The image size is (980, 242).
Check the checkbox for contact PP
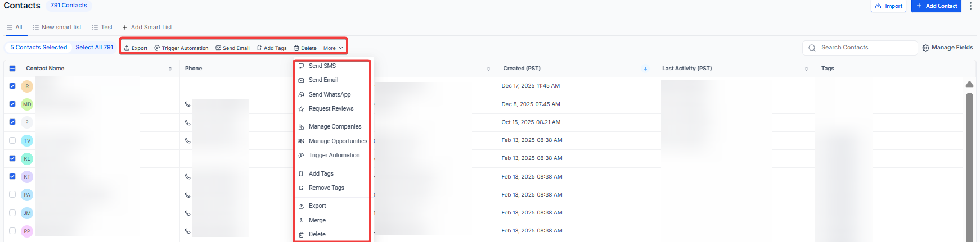[12, 231]
